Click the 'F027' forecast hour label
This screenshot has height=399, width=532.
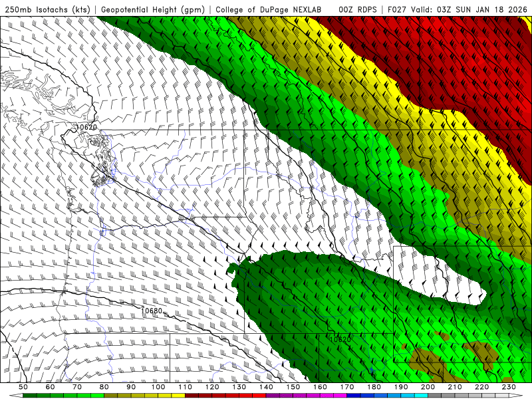coord(397,9)
